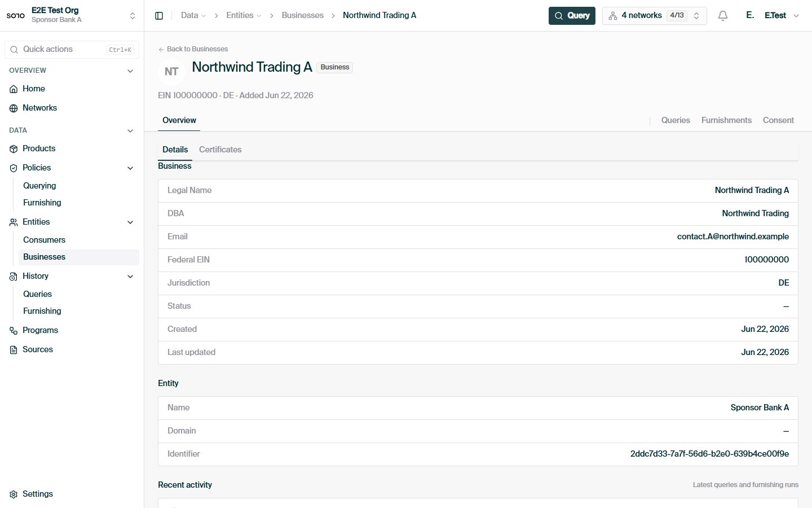This screenshot has height=508, width=812.
Task: Open the Entities breadcrumb dropdown
Action: (244, 15)
